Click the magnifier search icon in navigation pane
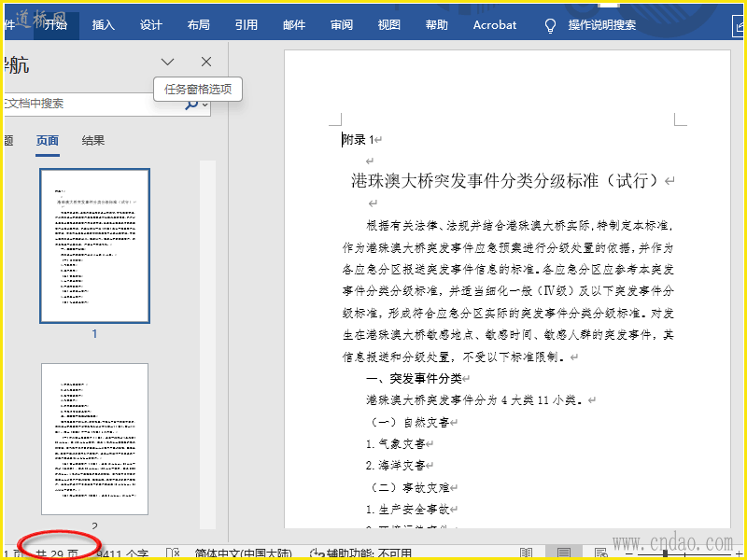747x560 pixels. (191, 104)
